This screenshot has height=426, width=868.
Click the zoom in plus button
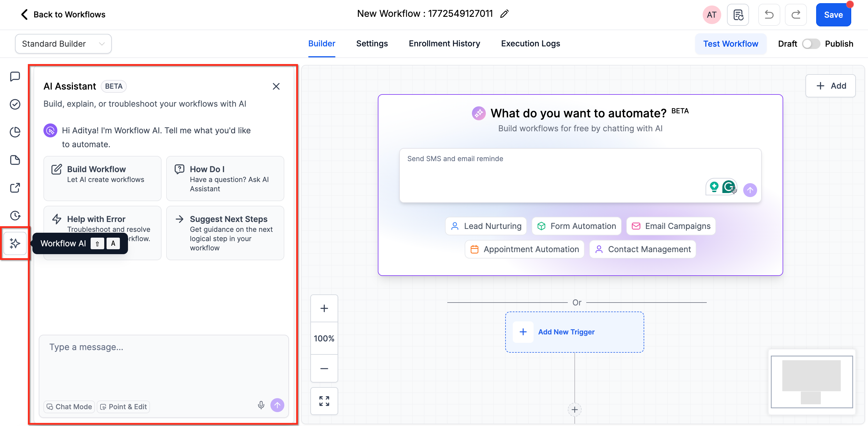[324, 308]
